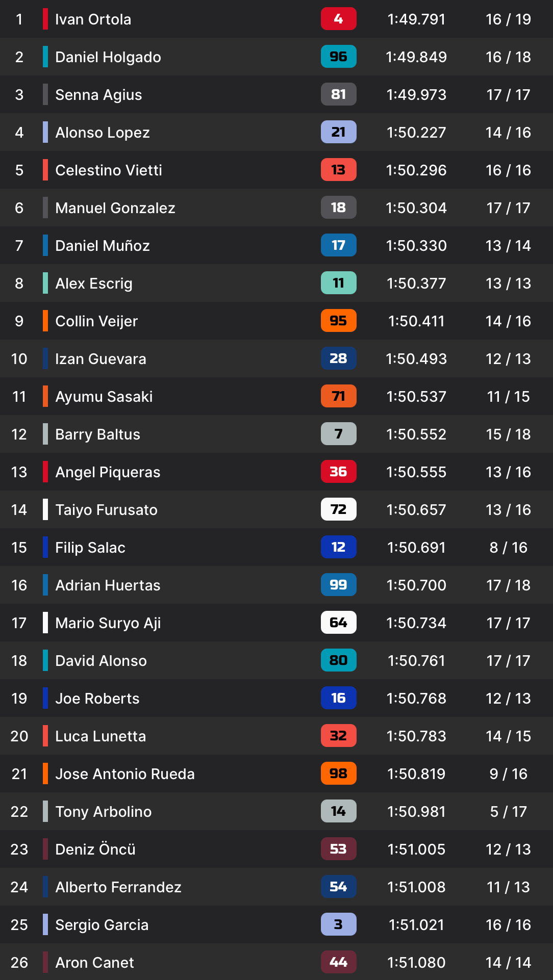Click the teal number 96 badge

click(x=338, y=57)
